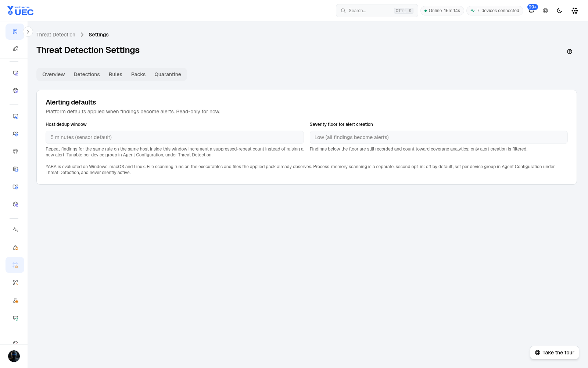Click the Take the tour button
The image size is (588, 368).
(555, 353)
